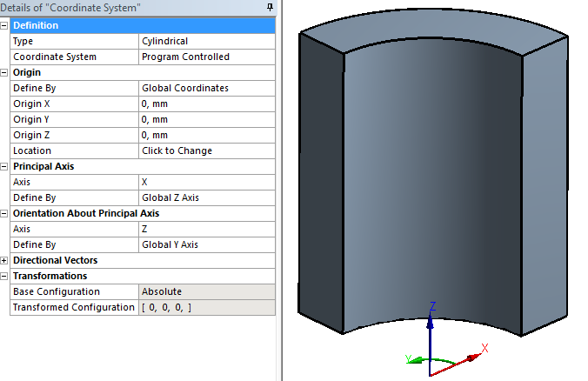Click the Type label cell
The height and width of the screenshot is (381, 588).
(x=74, y=41)
